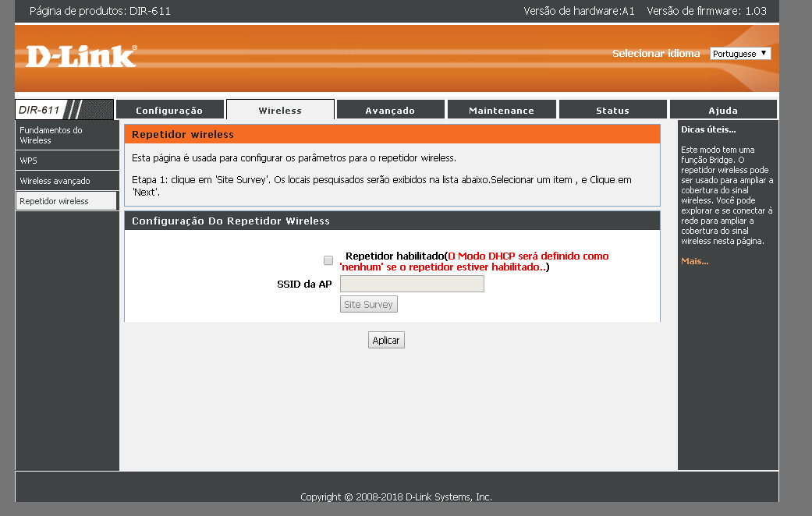Viewport: 812px width, 516px height.
Task: Click Configuração Do Repetidor Wireless heading
Action: (230, 221)
